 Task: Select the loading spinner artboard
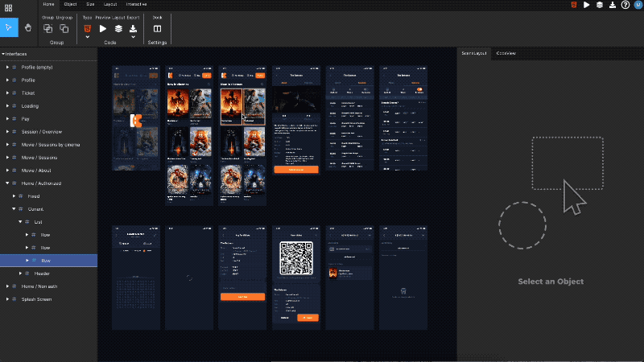click(x=189, y=278)
